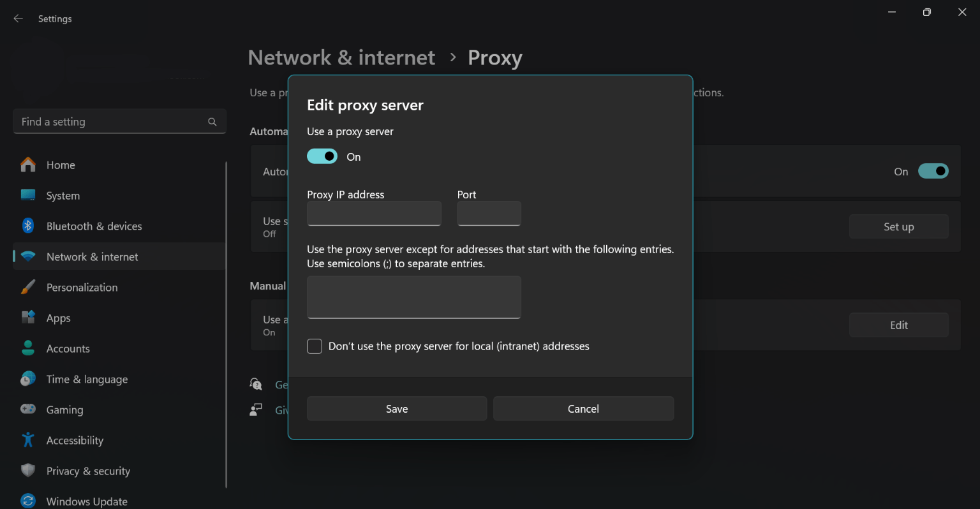
Task: Open Accounts settings page
Action: coord(119,349)
